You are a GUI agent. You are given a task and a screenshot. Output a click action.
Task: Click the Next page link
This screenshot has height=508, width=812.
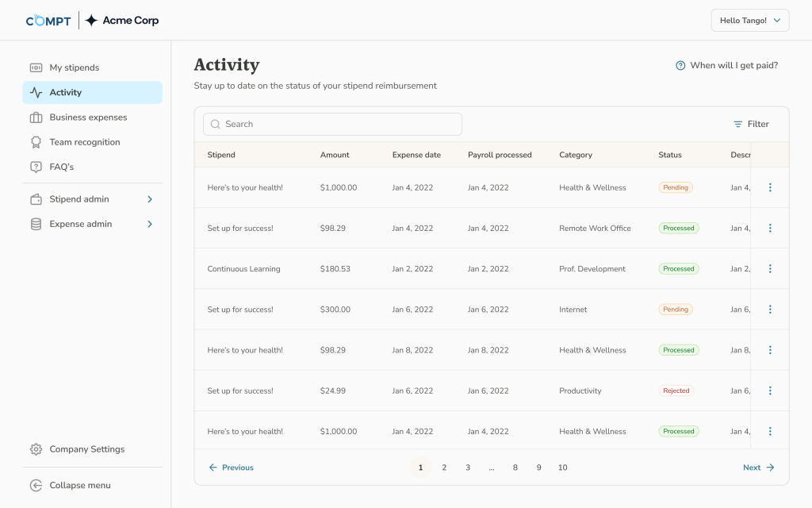(758, 468)
